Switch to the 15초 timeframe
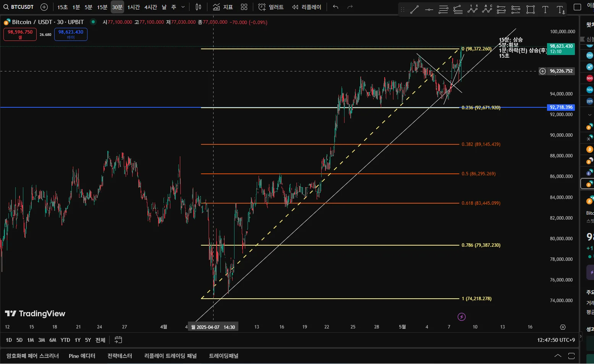The height and width of the screenshot is (364, 594). click(x=63, y=7)
